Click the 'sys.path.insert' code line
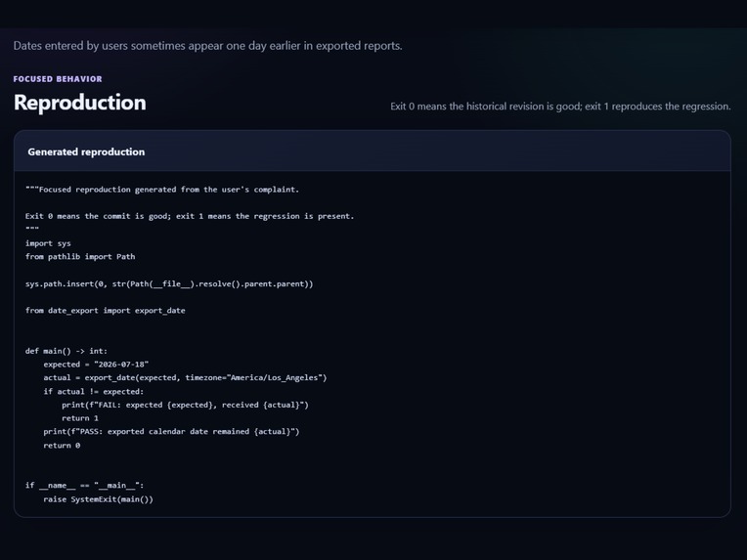This screenshot has width=747, height=560. (x=169, y=283)
